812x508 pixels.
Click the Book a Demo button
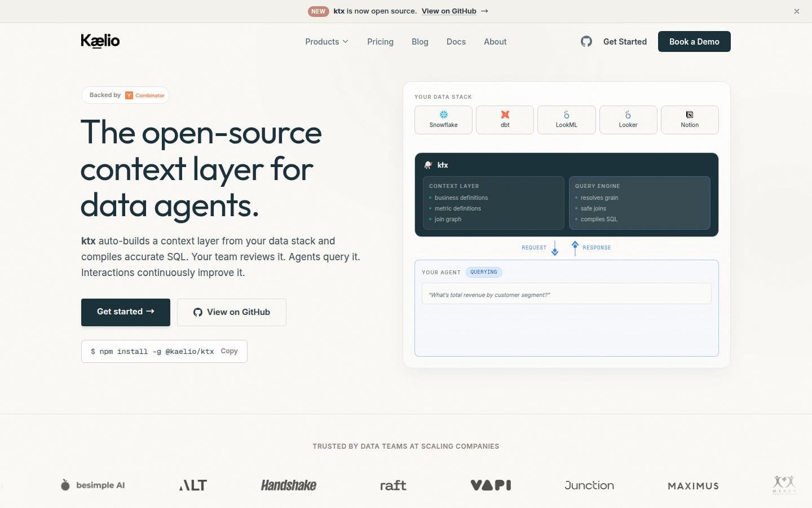coord(694,42)
